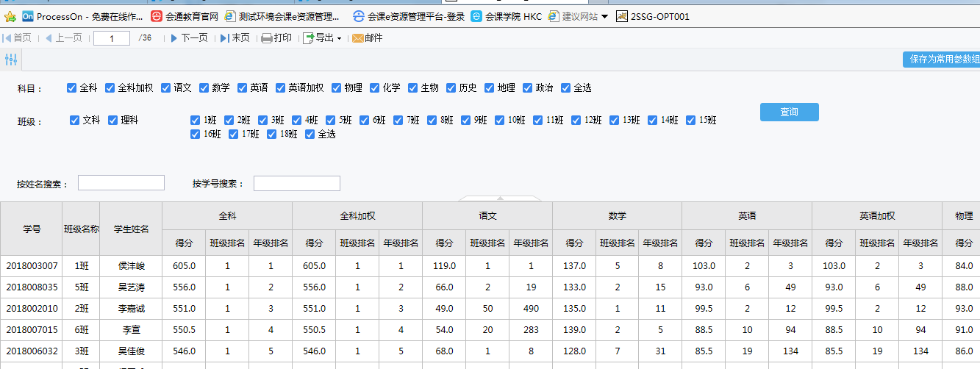This screenshot has width=980, height=369.
Task: Collapse the parameter panel arrow above table
Action: point(501,198)
